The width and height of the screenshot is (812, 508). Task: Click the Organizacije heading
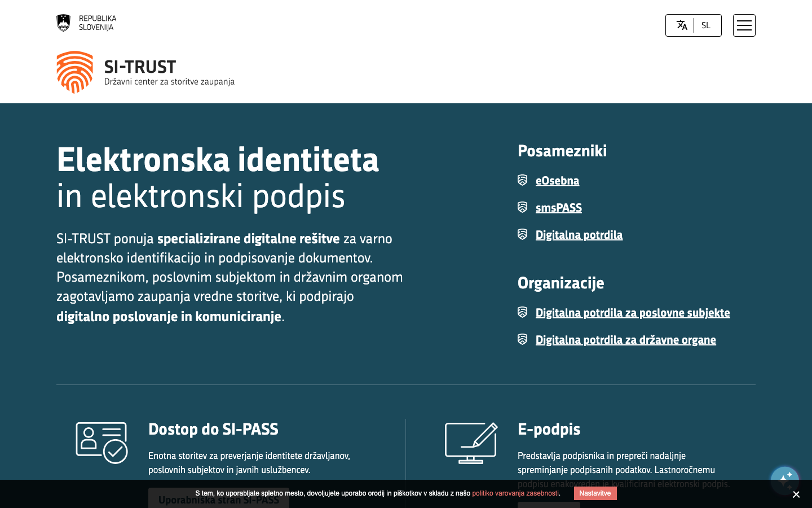click(561, 283)
